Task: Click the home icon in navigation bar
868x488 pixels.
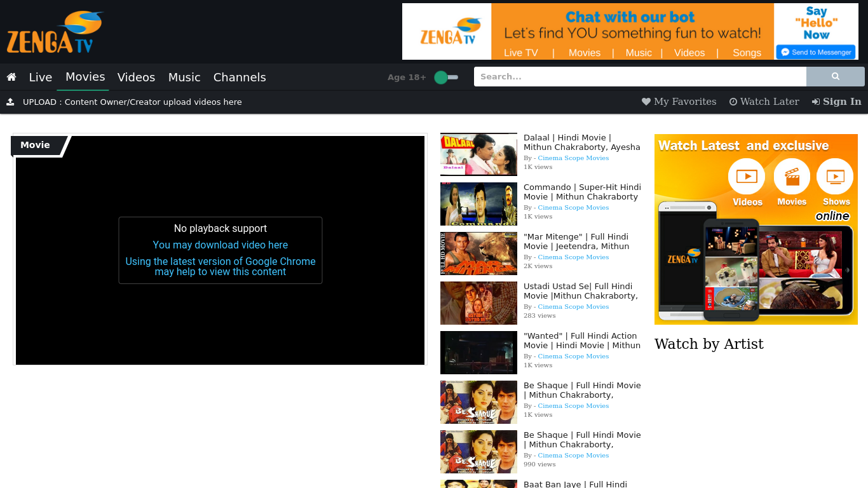Action: click(11, 77)
